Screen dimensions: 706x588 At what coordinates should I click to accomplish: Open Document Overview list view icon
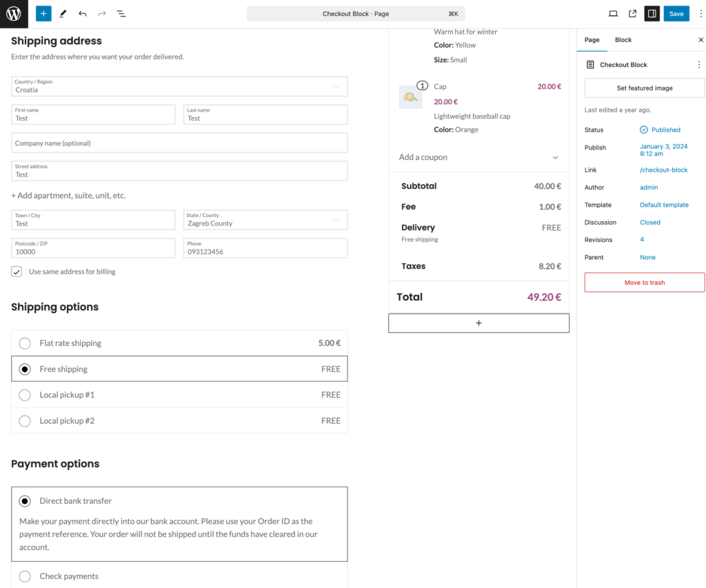(x=121, y=14)
